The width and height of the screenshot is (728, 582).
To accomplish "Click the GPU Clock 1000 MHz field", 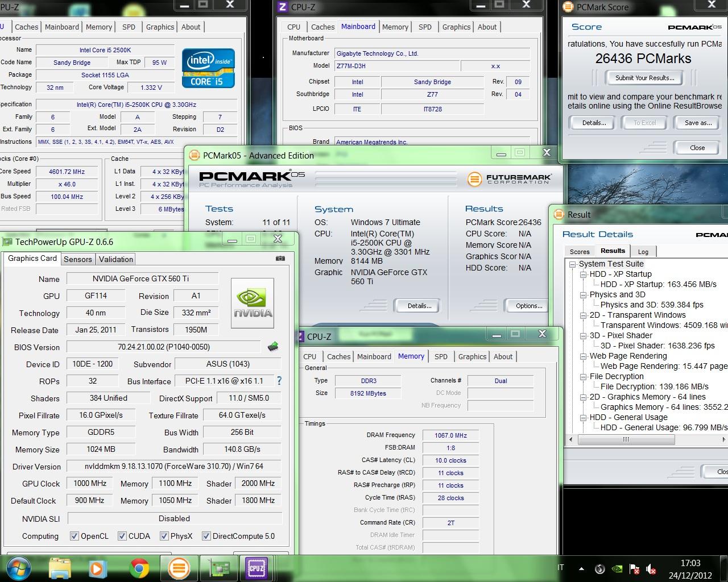I will pos(90,483).
